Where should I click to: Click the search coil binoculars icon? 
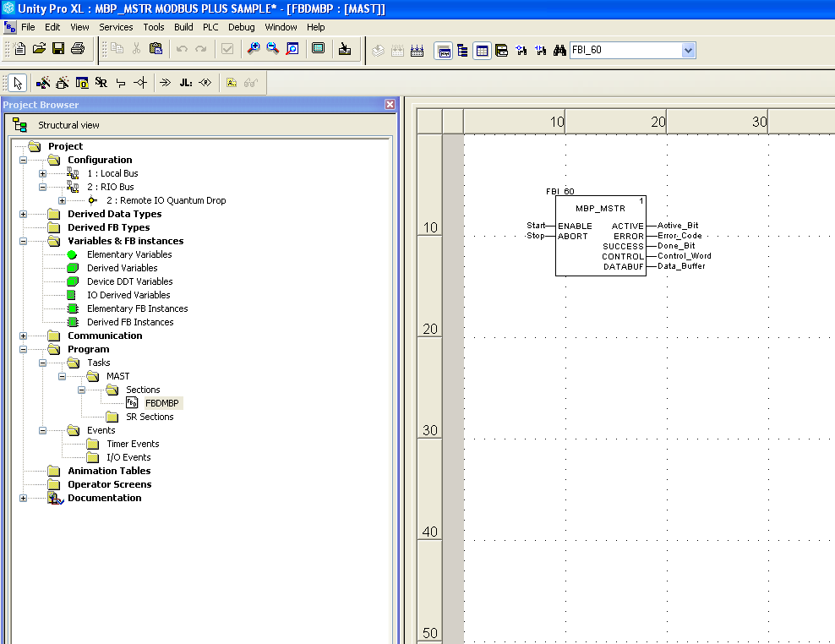[x=521, y=51]
